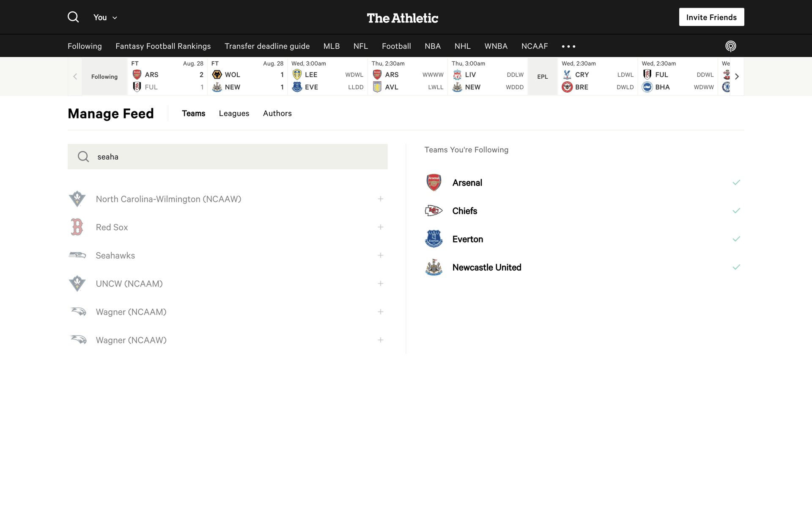Viewport: 812px width, 508px height.
Task: Switch to the Teams tab
Action: [x=193, y=113]
